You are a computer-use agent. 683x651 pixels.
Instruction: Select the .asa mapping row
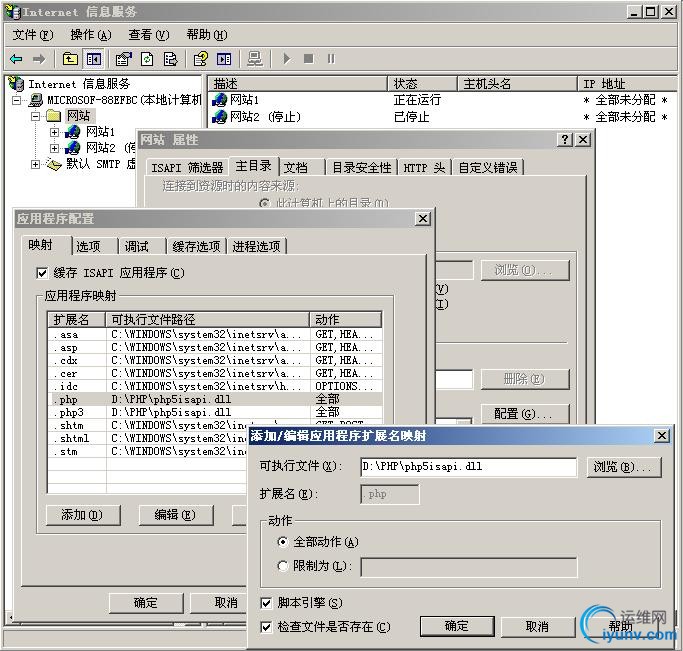(215, 334)
